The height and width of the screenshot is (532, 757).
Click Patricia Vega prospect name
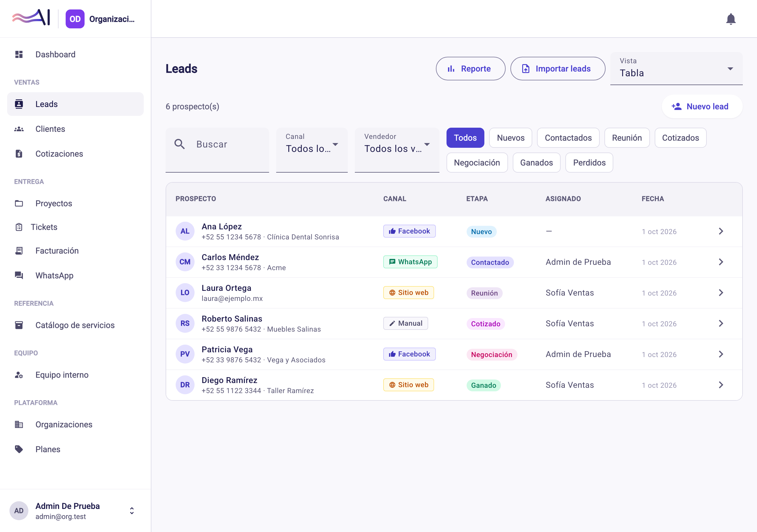click(x=227, y=349)
